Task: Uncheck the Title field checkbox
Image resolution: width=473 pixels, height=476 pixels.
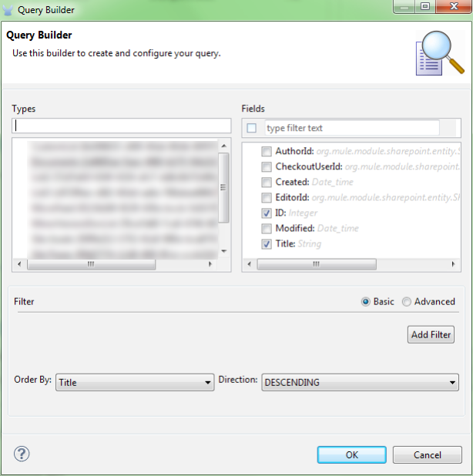Action: 267,243
